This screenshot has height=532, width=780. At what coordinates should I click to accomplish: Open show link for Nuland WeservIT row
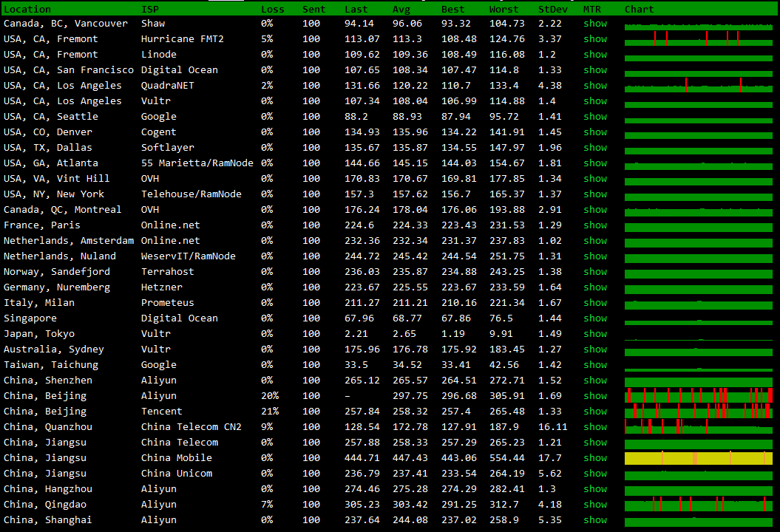595,256
